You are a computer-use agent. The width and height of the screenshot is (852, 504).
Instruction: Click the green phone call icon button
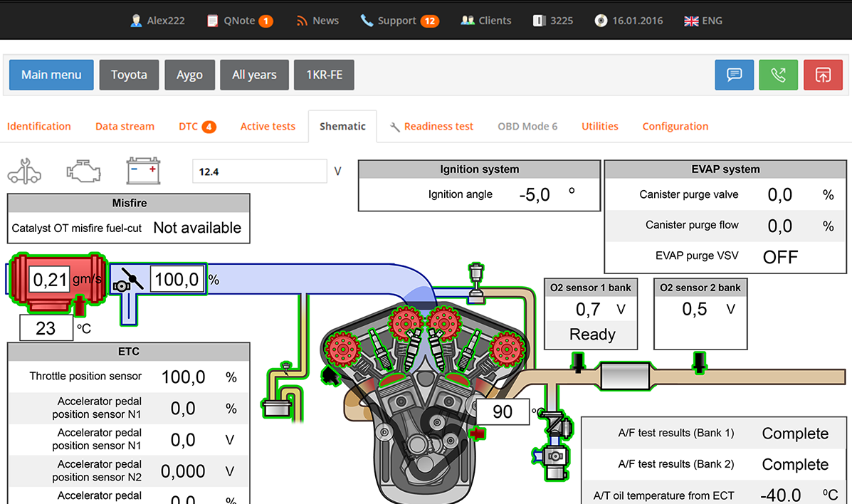pyautogui.click(x=778, y=75)
